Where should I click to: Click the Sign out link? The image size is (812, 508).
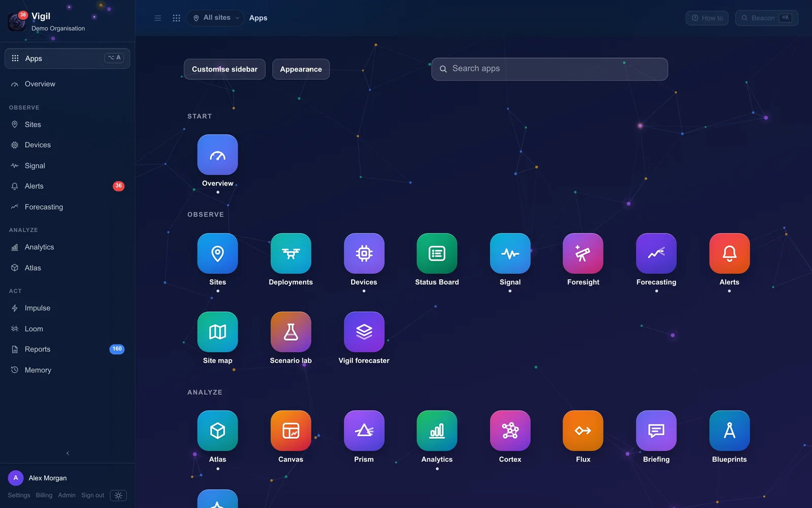point(92,495)
